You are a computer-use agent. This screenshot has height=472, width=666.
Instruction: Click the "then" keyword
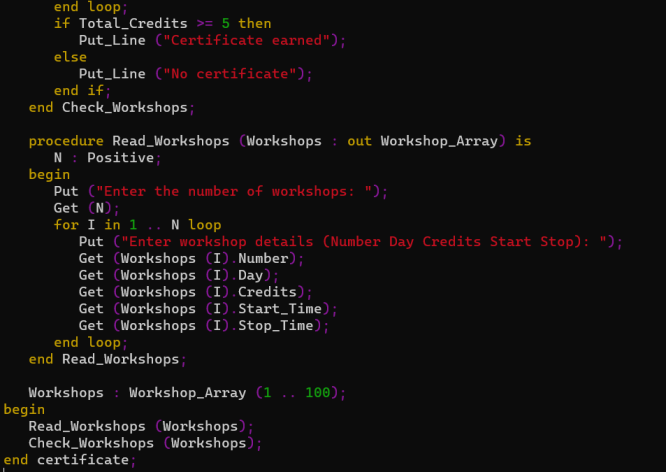(254, 23)
